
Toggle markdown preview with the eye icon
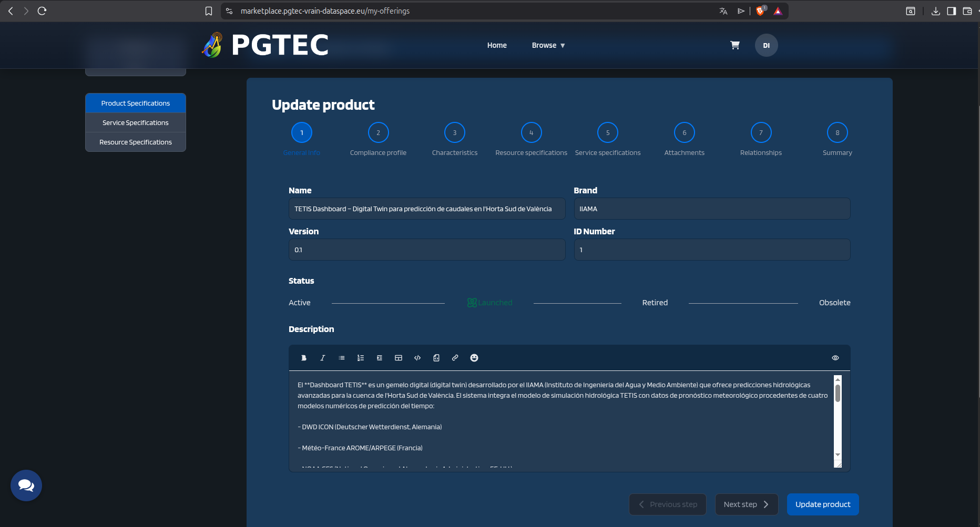pyautogui.click(x=835, y=358)
